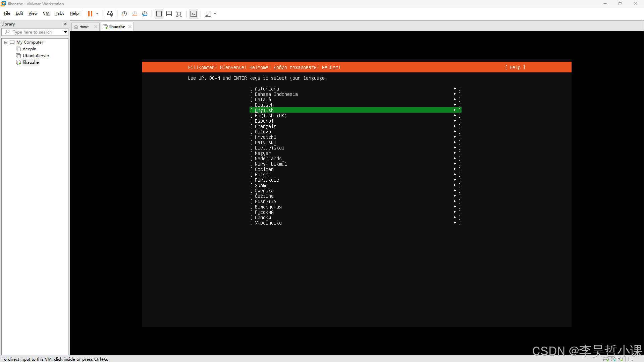The image size is (644, 362).
Task: Close the lihaozhe tab
Action: tap(130, 27)
